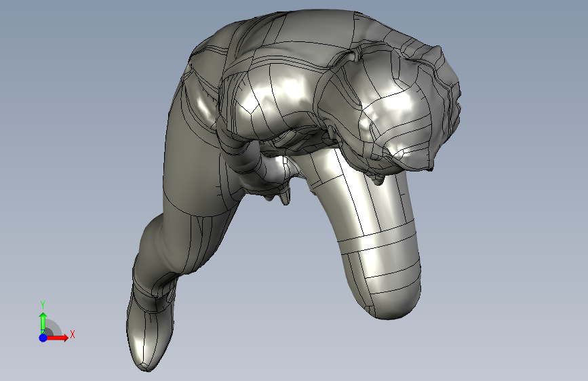Click the red X axis arrow of the triad

[x=56, y=338]
